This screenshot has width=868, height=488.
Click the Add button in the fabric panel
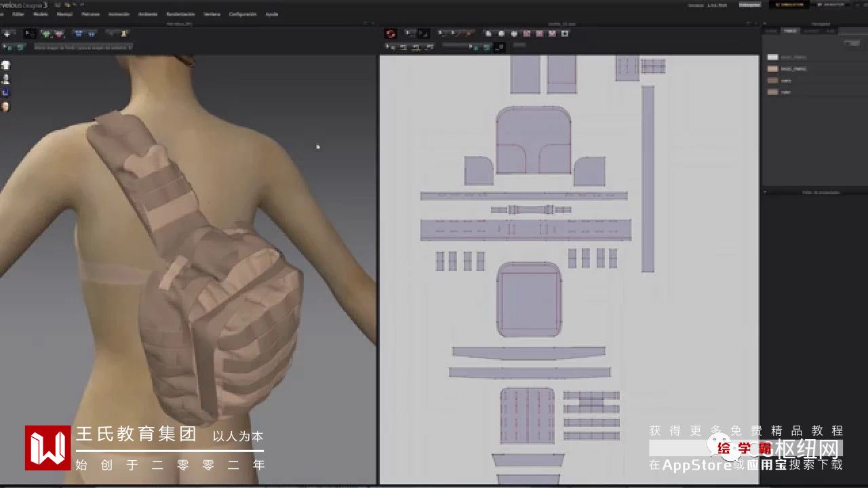point(852,43)
